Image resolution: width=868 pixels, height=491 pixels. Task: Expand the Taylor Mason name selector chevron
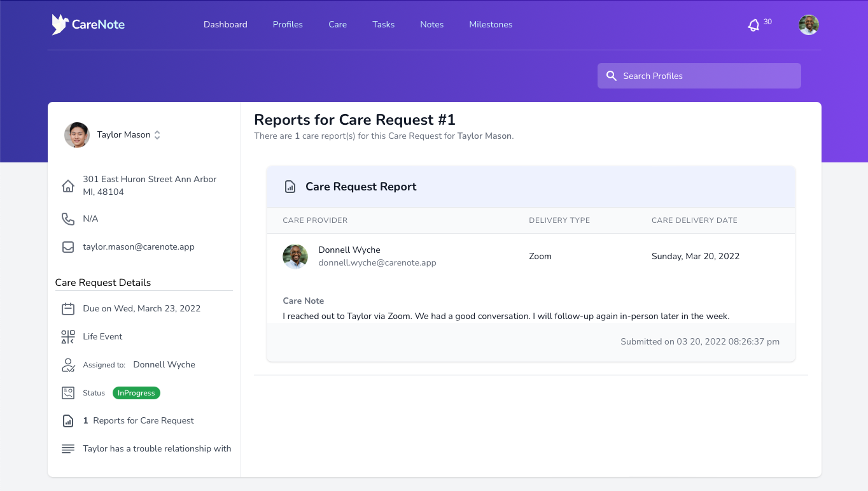click(157, 135)
